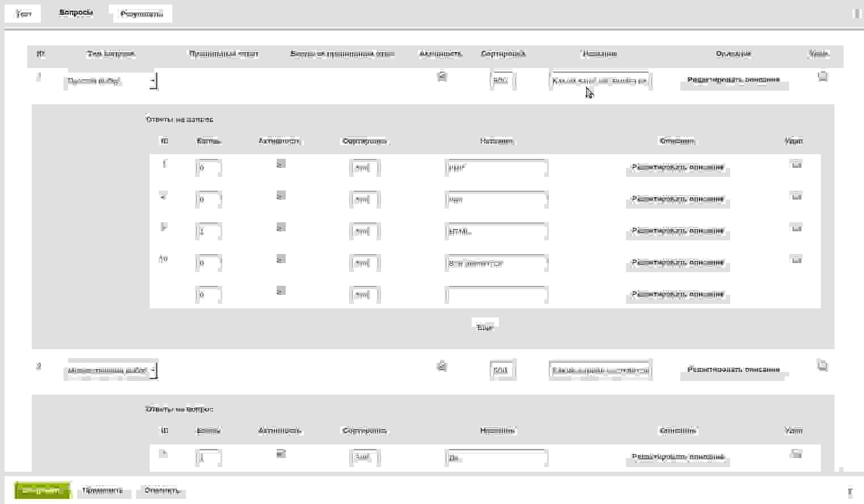
Task: Click the Тип вопроса column header
Action: coord(111,54)
